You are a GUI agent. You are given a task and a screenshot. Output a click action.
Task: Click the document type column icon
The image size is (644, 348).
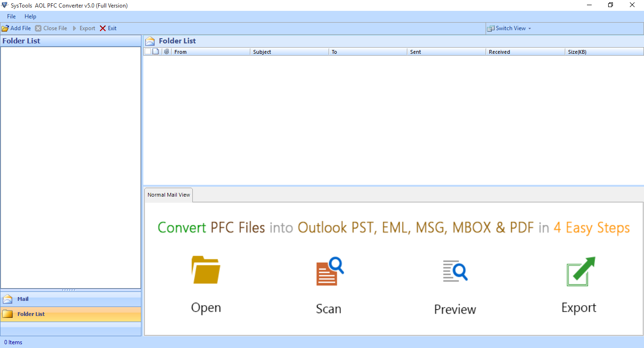pos(156,51)
